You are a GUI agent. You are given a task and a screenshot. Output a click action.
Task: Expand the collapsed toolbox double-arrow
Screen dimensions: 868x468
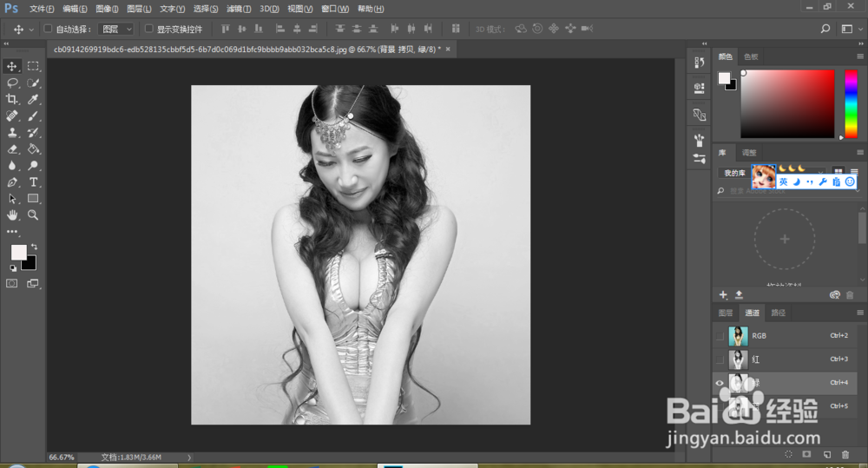tap(6, 43)
